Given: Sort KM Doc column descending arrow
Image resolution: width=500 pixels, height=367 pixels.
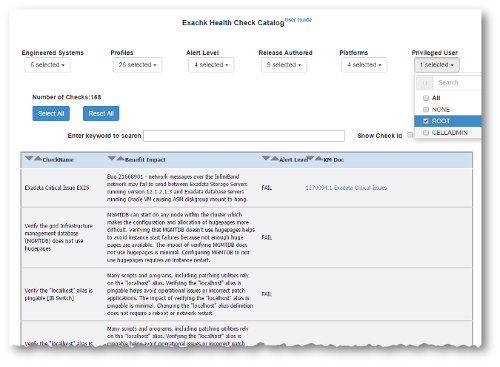Looking at the screenshot, I should (x=310, y=158).
